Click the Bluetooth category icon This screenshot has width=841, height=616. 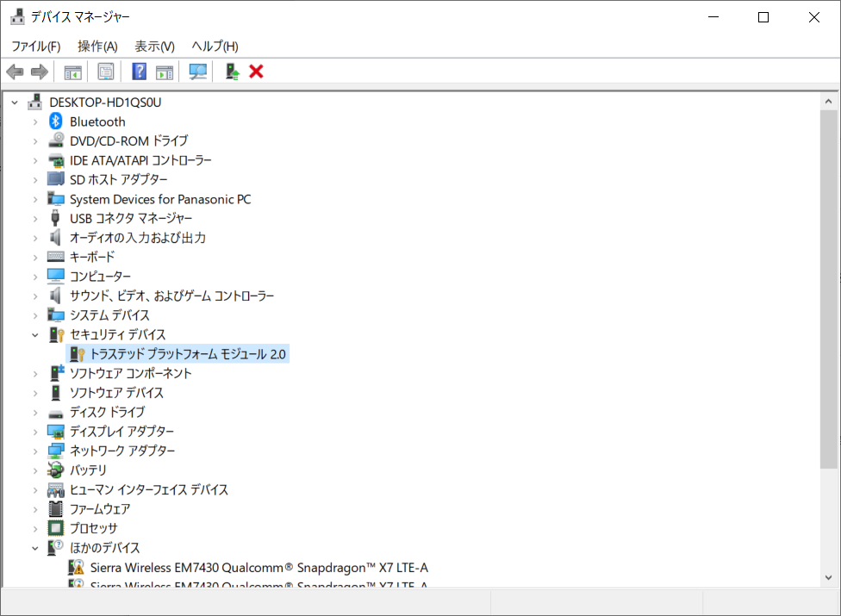click(56, 121)
